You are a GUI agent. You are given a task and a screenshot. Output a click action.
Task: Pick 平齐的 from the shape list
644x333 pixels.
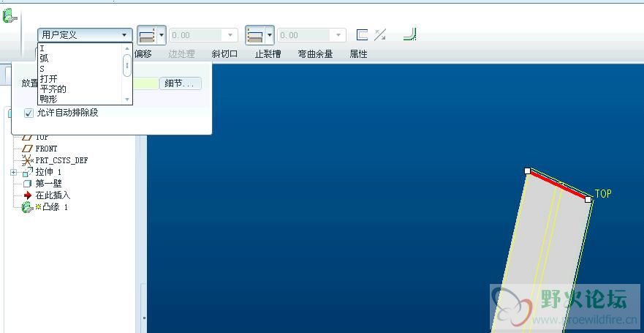[x=53, y=89]
